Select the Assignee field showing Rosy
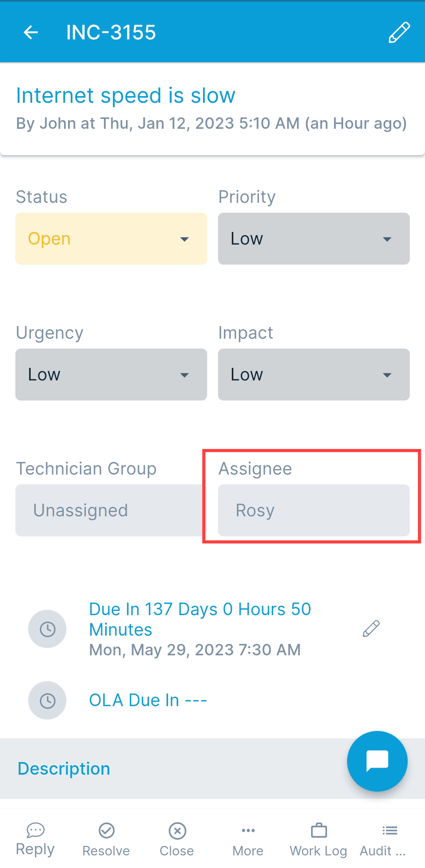 [x=314, y=510]
